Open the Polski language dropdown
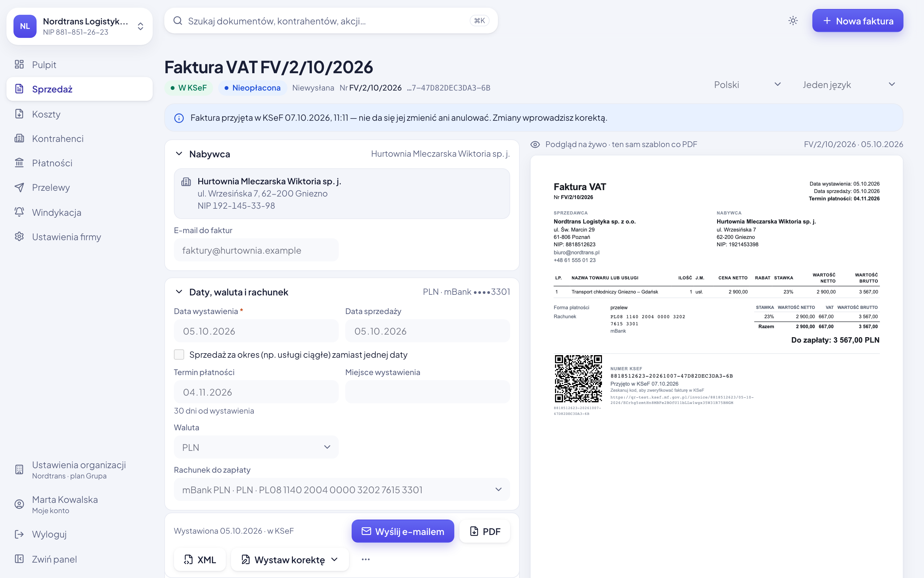The image size is (924, 578). click(747, 84)
